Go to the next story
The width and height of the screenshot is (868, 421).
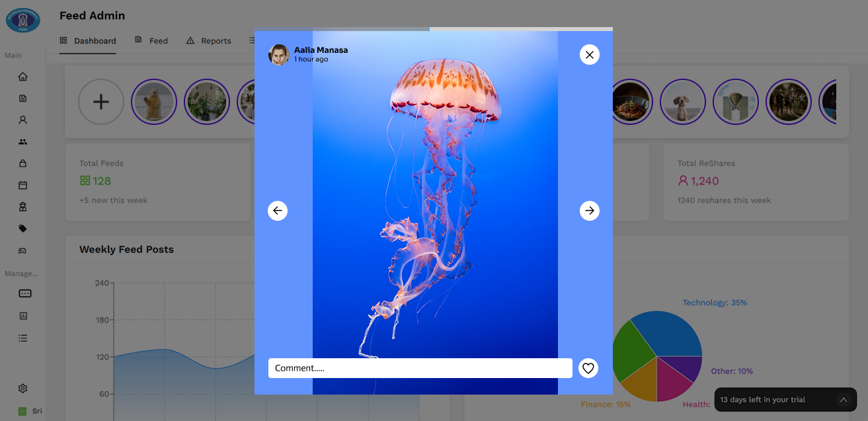tap(589, 211)
